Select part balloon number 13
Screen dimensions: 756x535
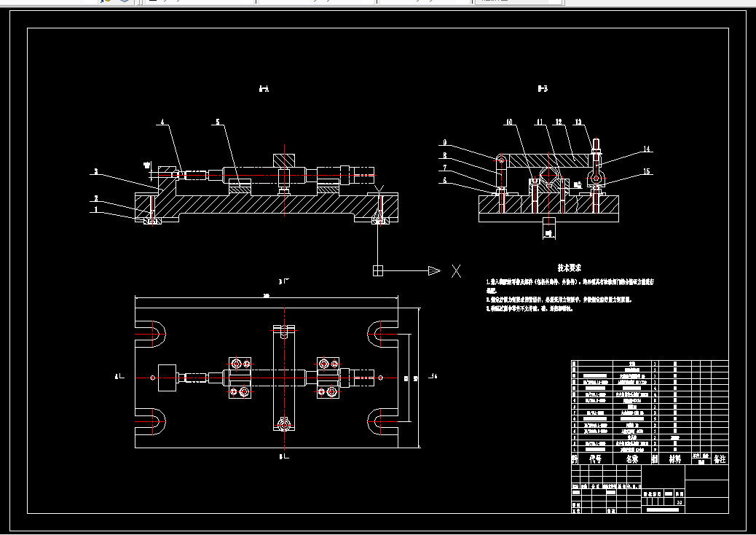pyautogui.click(x=578, y=122)
